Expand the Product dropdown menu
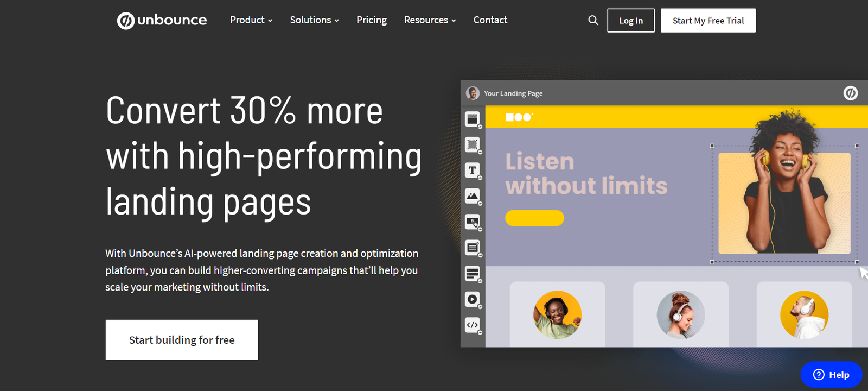 tap(251, 20)
